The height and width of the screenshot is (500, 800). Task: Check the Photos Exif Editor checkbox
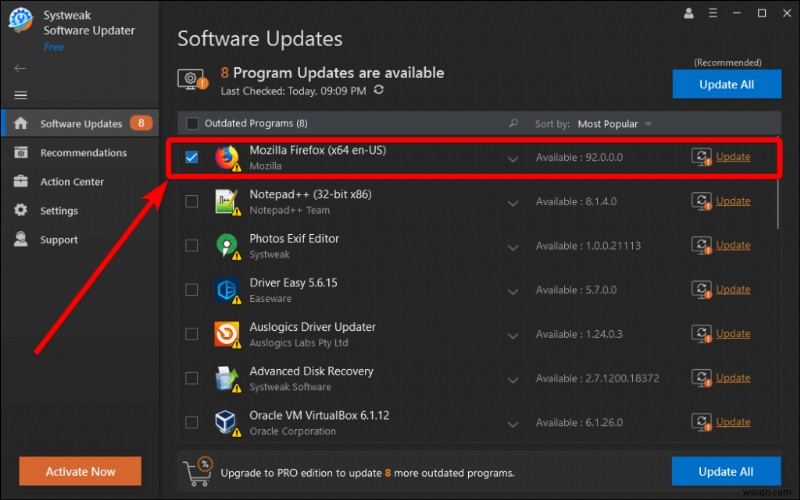[x=192, y=245]
